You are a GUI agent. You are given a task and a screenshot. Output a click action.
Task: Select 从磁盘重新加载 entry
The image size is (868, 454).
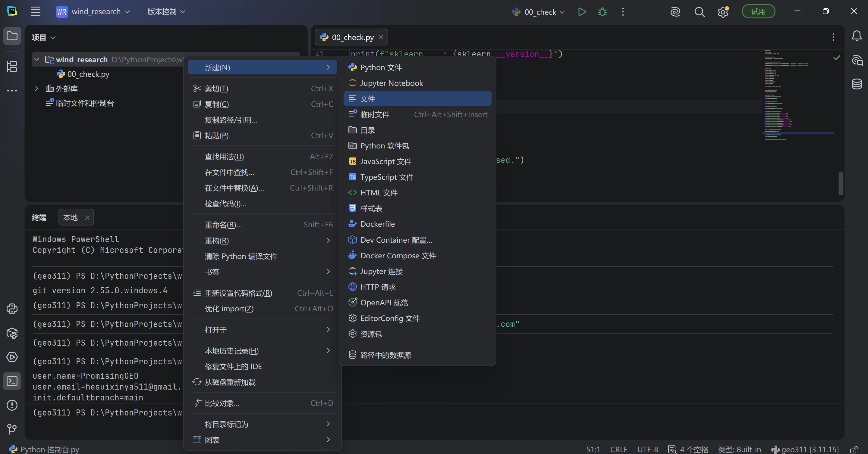coord(263,382)
